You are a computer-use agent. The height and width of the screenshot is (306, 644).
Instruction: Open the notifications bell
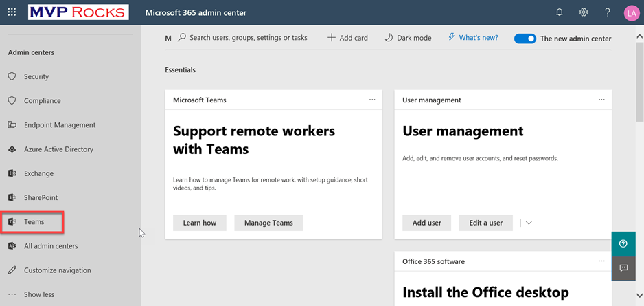click(559, 12)
